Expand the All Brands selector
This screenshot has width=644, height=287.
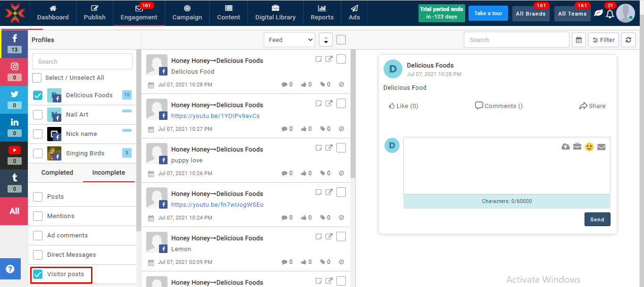coord(530,14)
